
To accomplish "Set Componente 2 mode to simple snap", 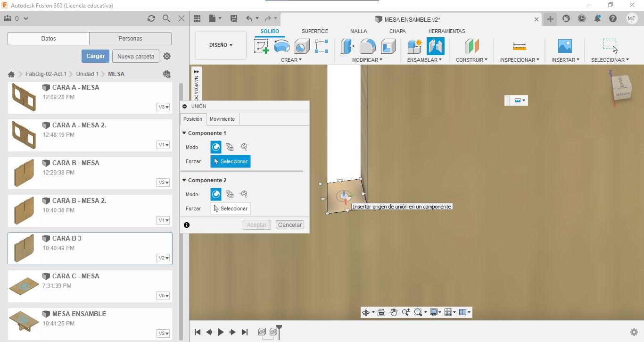I will (216, 194).
